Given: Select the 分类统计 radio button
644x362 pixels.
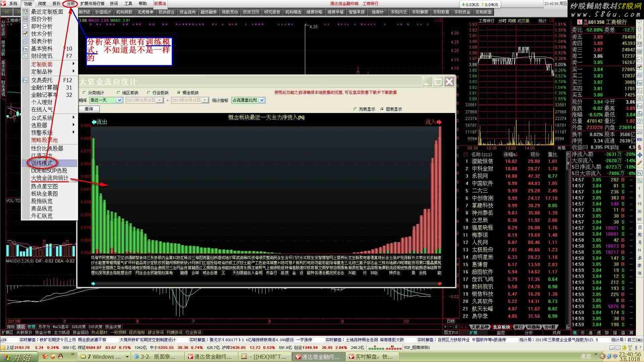Looking at the screenshot, I should tap(84, 93).
